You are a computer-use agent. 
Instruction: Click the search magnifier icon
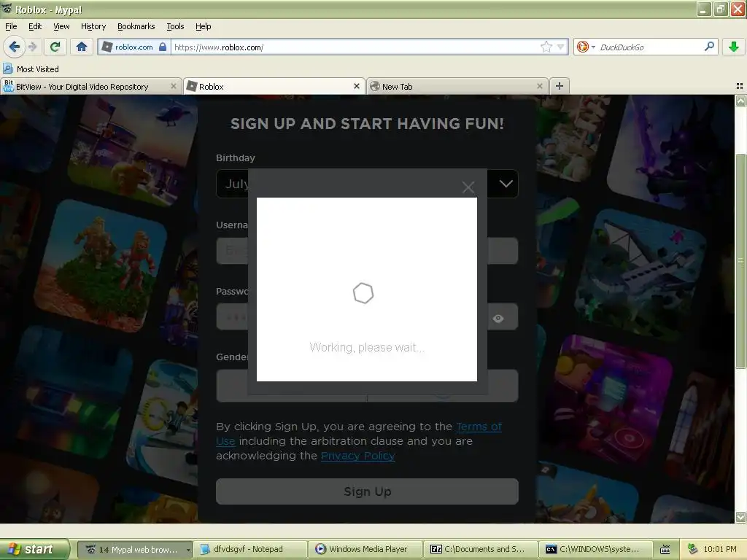click(x=709, y=47)
